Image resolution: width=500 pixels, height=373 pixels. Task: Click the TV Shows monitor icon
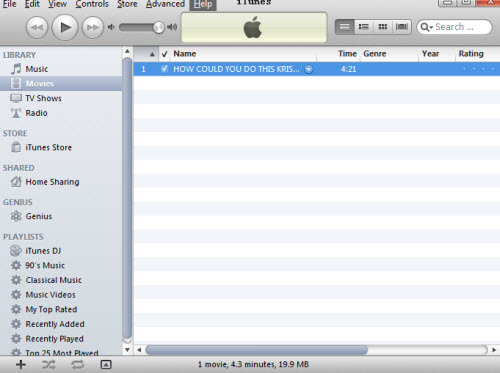click(x=16, y=98)
